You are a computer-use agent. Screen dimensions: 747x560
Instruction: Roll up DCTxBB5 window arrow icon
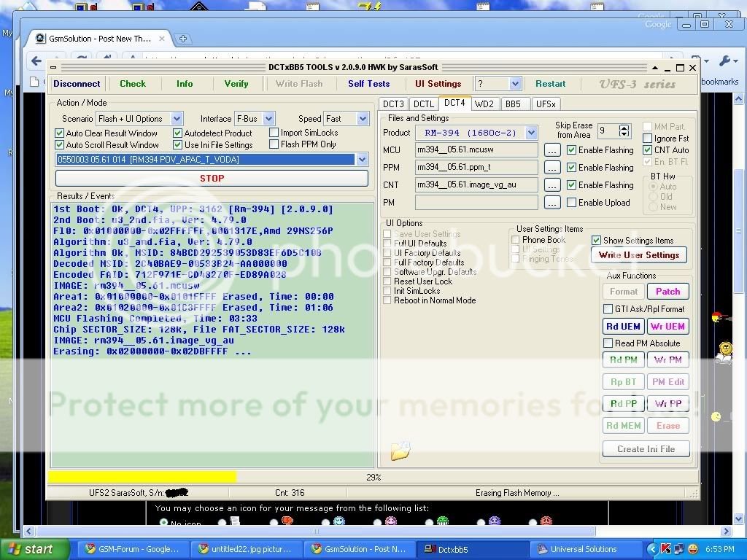point(655,68)
